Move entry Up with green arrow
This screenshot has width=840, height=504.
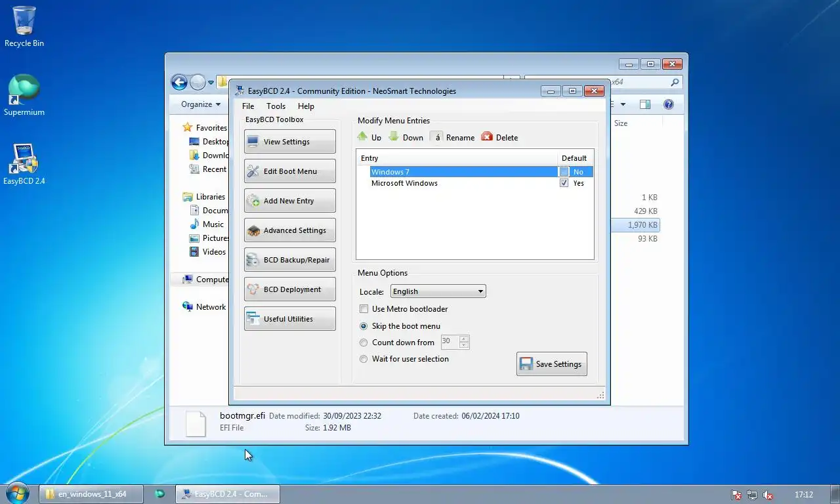point(369,137)
